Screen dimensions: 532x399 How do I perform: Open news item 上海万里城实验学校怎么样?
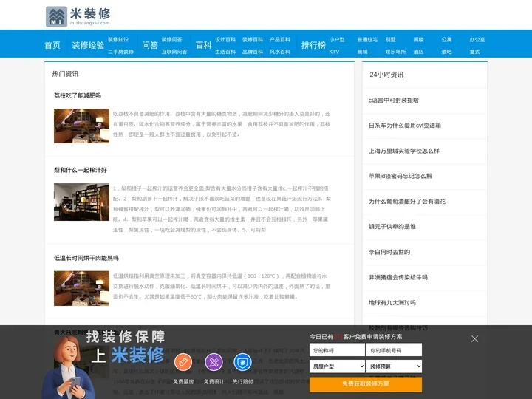[x=404, y=151]
